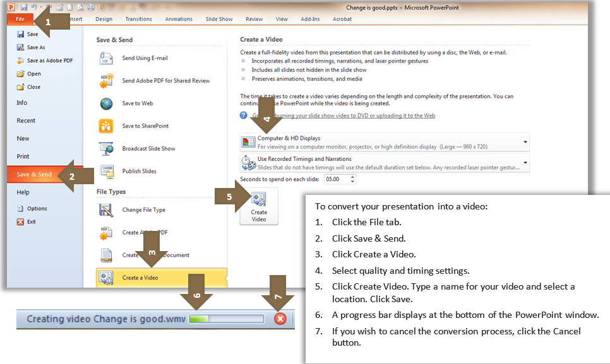Click the help question mark icon
Image resolution: width=610 pixels, height=364 pixels.
point(244,115)
